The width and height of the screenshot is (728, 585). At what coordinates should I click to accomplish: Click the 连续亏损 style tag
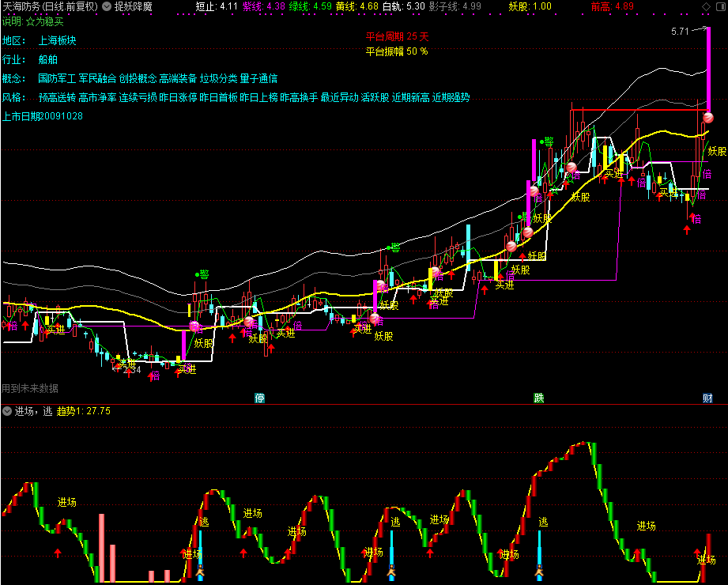pos(138,97)
